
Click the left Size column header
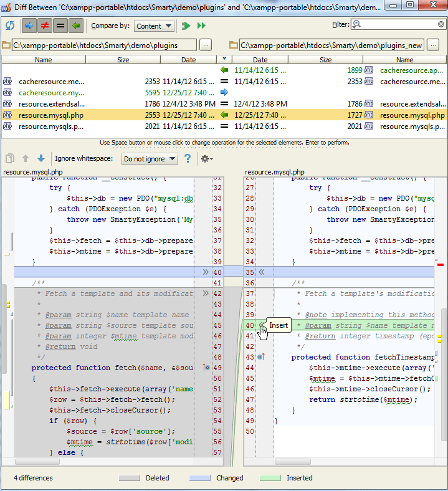pyautogui.click(x=123, y=60)
